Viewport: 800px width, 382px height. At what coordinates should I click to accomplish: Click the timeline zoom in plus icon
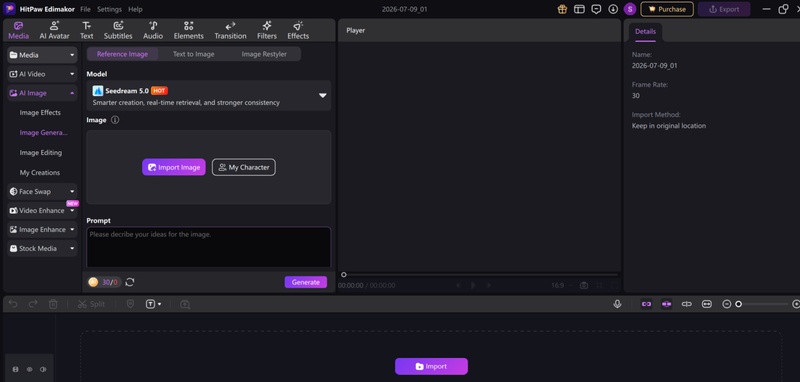(x=796, y=304)
